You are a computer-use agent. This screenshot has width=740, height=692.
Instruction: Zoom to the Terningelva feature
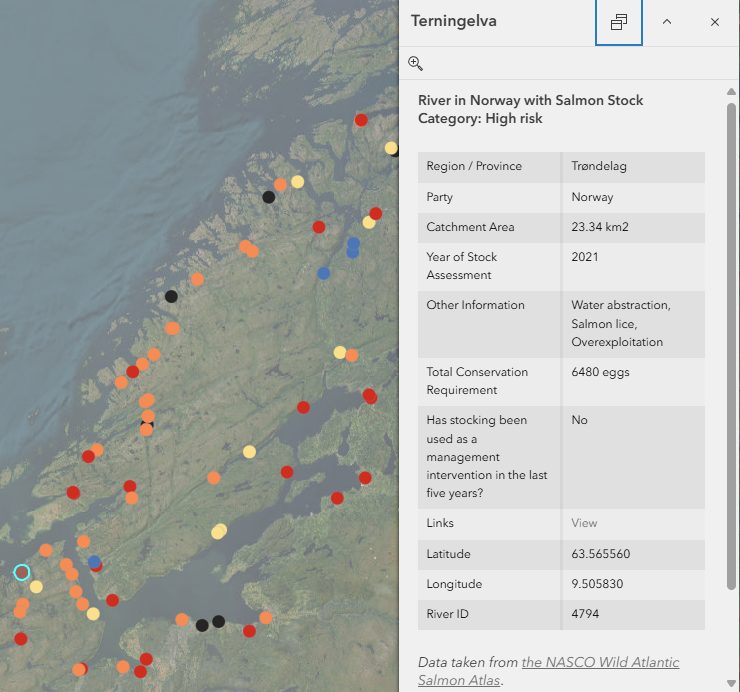coord(416,63)
